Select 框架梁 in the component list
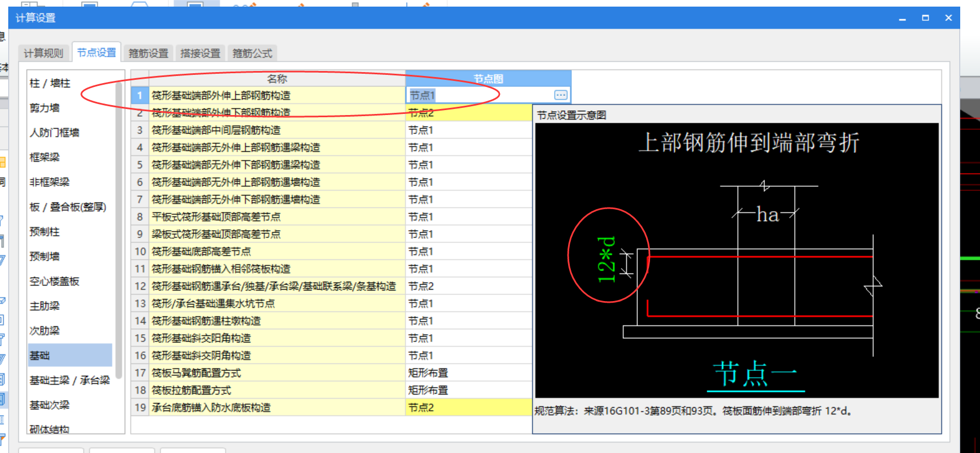Image resolution: width=980 pixels, height=453 pixels. (45, 157)
